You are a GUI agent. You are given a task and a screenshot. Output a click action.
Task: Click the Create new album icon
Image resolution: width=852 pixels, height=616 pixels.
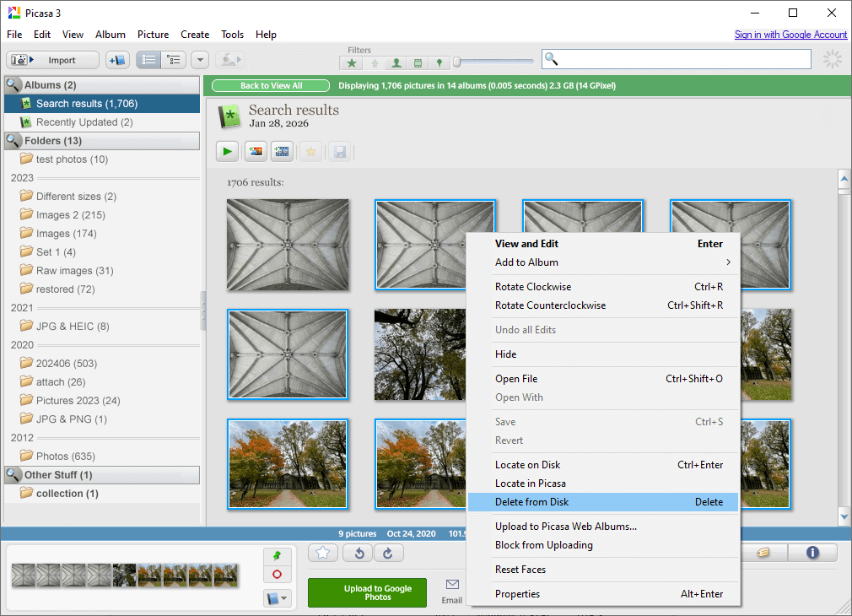(117, 60)
